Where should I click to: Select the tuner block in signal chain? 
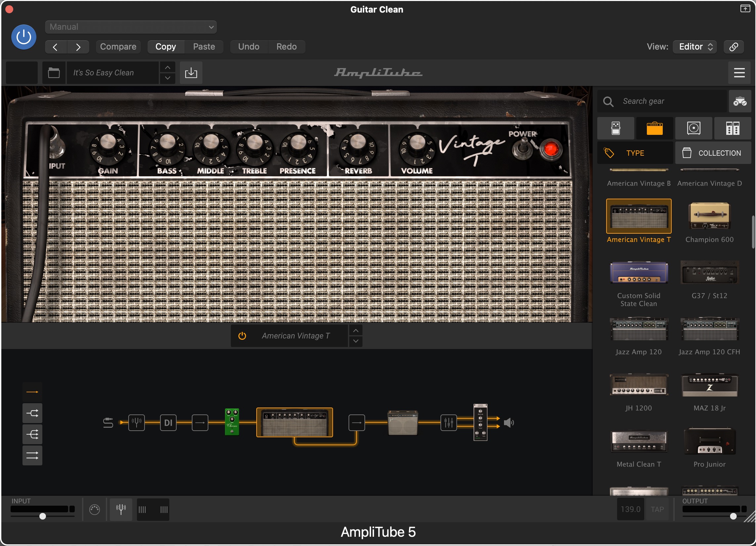136,423
